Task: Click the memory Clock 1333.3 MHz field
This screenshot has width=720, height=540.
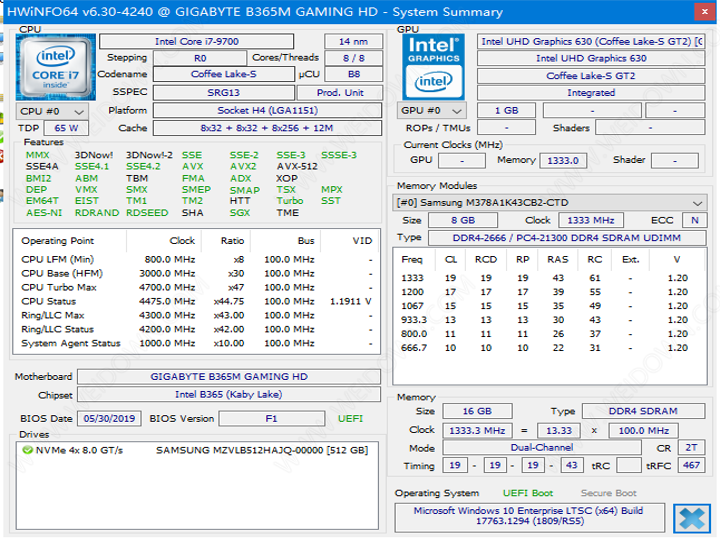Action: point(477,431)
